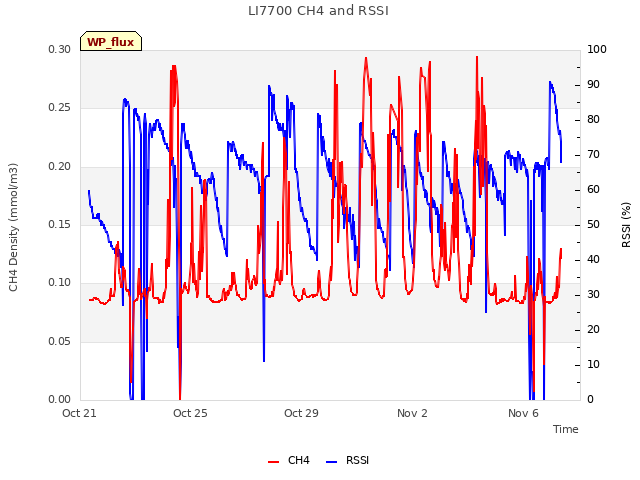
Task: Click the 90 right axis tick label
Action: [593, 84]
